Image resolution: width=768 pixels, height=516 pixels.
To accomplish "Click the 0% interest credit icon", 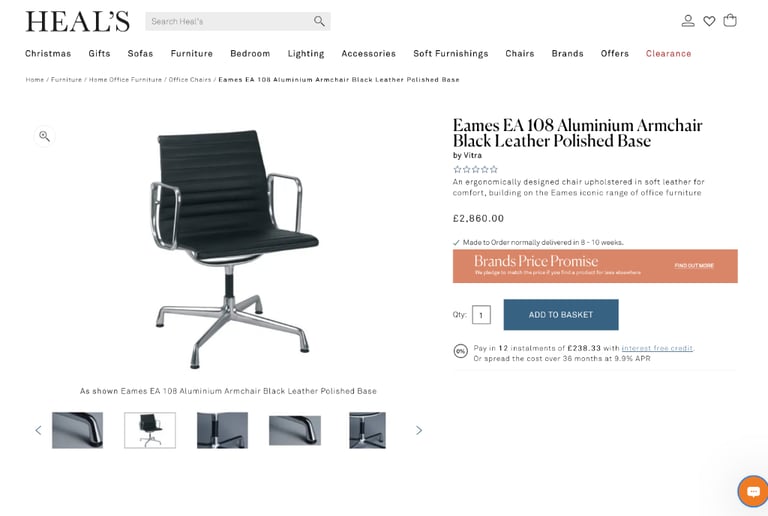I will (x=460, y=351).
